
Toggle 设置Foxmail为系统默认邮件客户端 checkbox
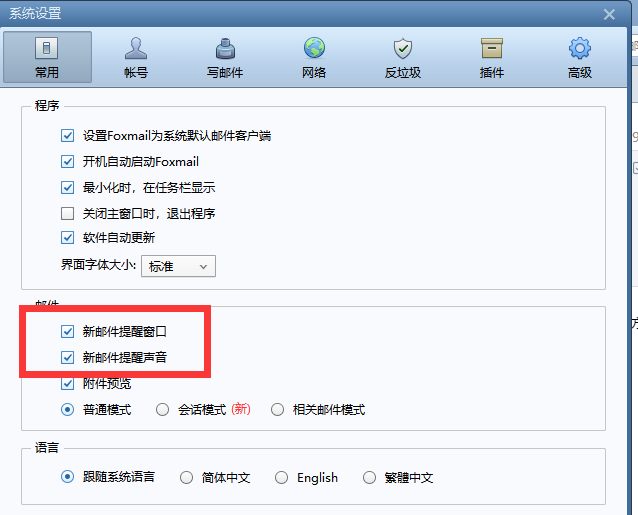click(68, 136)
